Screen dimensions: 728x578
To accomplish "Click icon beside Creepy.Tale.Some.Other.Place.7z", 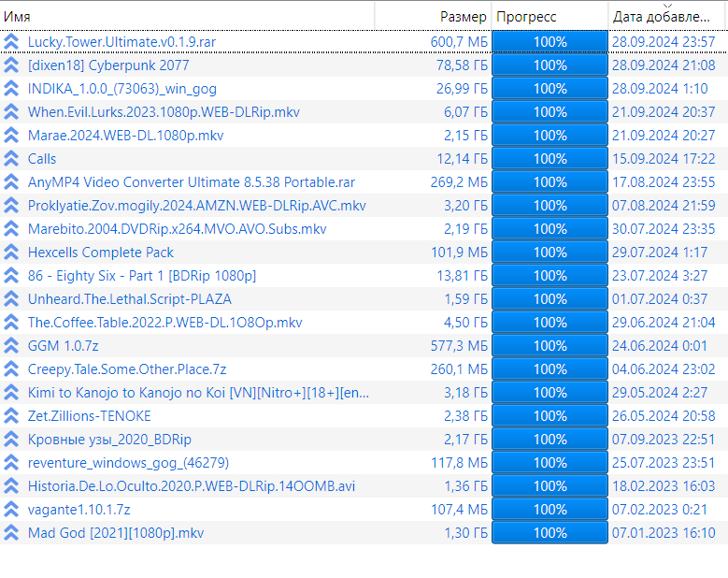I will point(11,369).
